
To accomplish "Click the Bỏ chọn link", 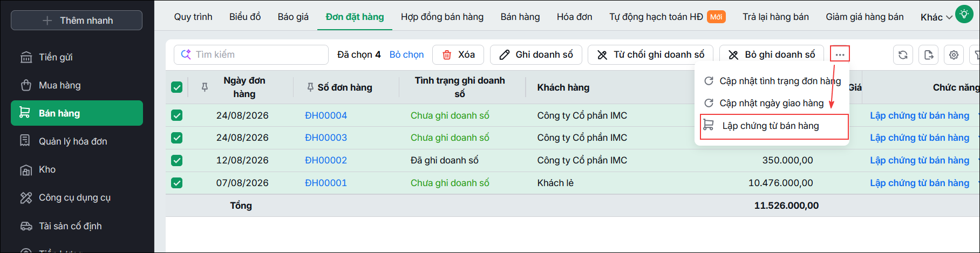I will [x=406, y=54].
